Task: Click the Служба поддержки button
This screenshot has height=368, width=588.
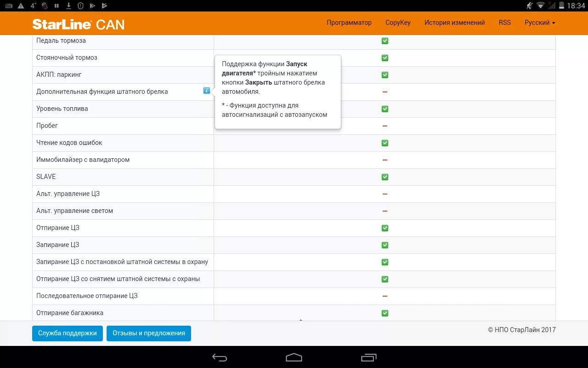Action: point(67,333)
